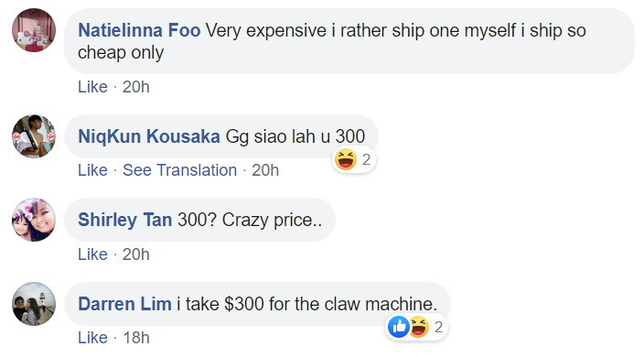Screen dimensions: 644x357
Task: Open the NiqKun Kousaka name link
Action: click(x=149, y=136)
